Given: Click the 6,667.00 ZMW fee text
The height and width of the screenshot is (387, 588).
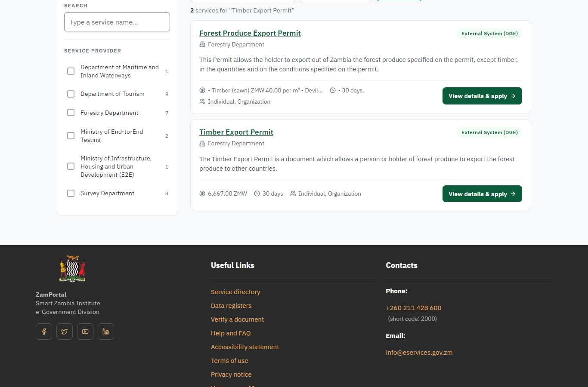Looking at the screenshot, I should pyautogui.click(x=227, y=193).
